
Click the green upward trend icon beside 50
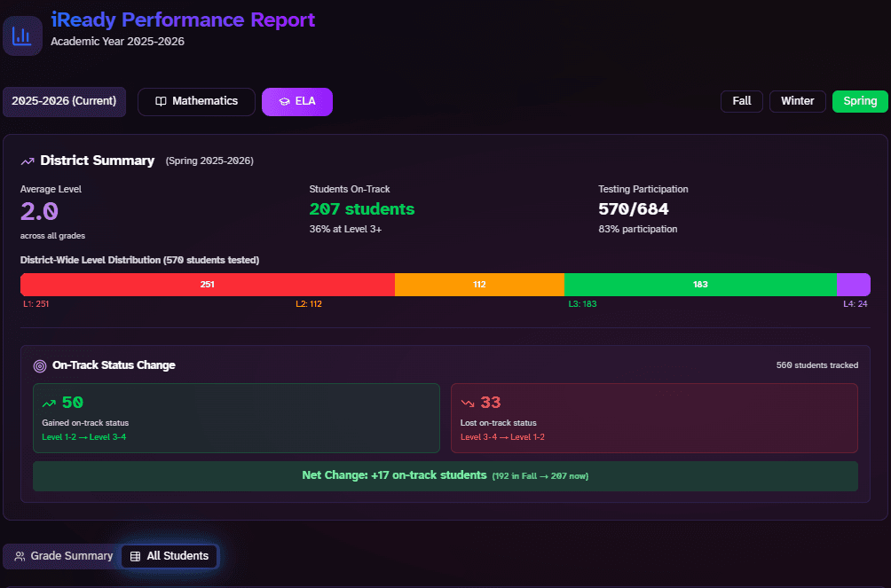49,404
